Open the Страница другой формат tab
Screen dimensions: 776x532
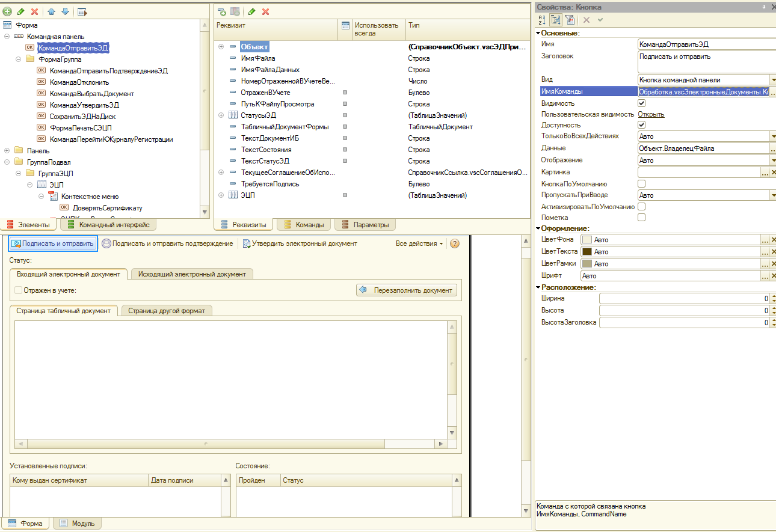[x=167, y=311]
